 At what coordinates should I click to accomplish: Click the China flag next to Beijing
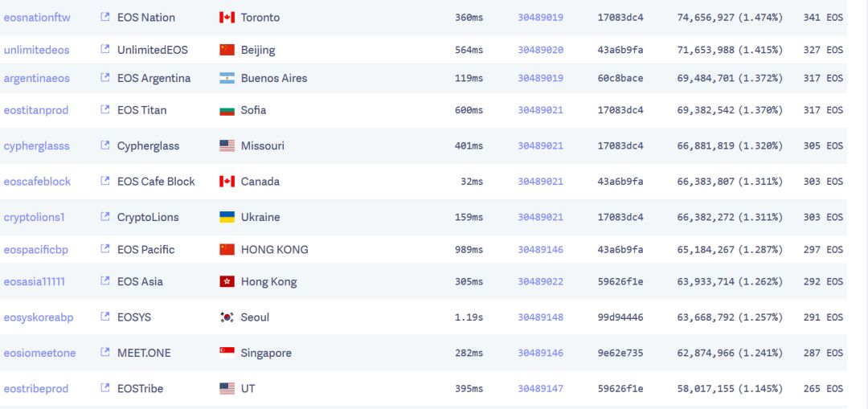pyautogui.click(x=227, y=50)
